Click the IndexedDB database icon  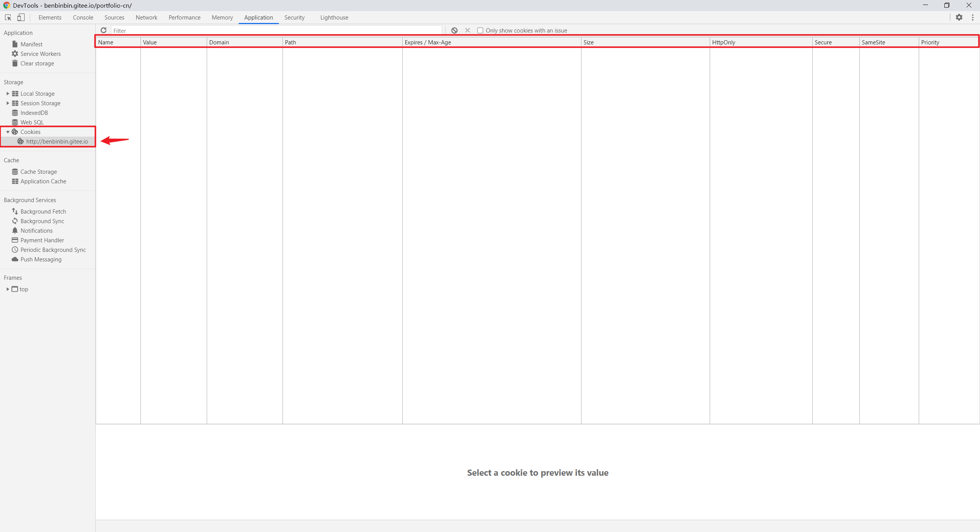coord(15,113)
